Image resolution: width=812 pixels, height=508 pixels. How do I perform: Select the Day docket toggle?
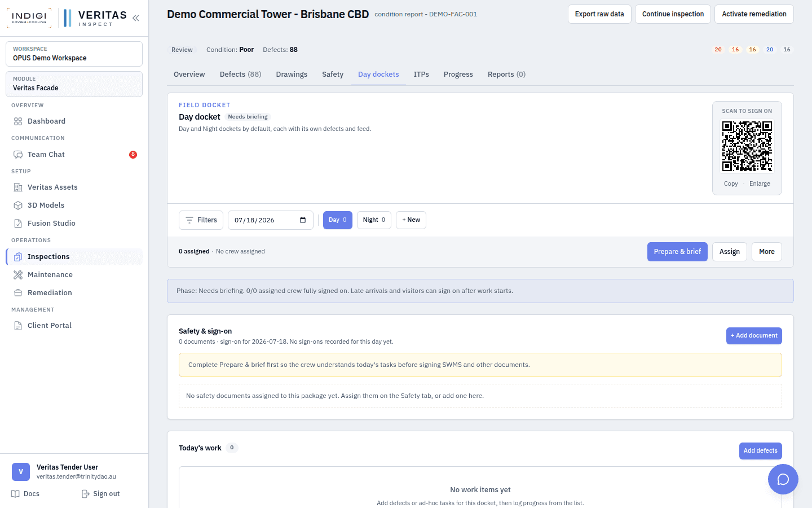(x=338, y=220)
